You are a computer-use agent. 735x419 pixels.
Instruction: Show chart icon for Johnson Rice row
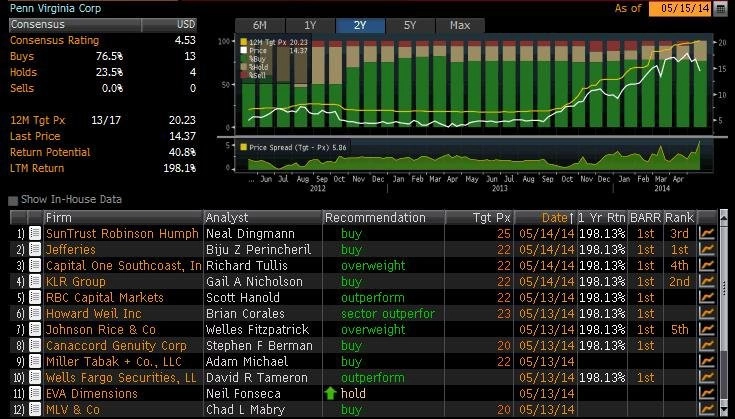coord(707,329)
